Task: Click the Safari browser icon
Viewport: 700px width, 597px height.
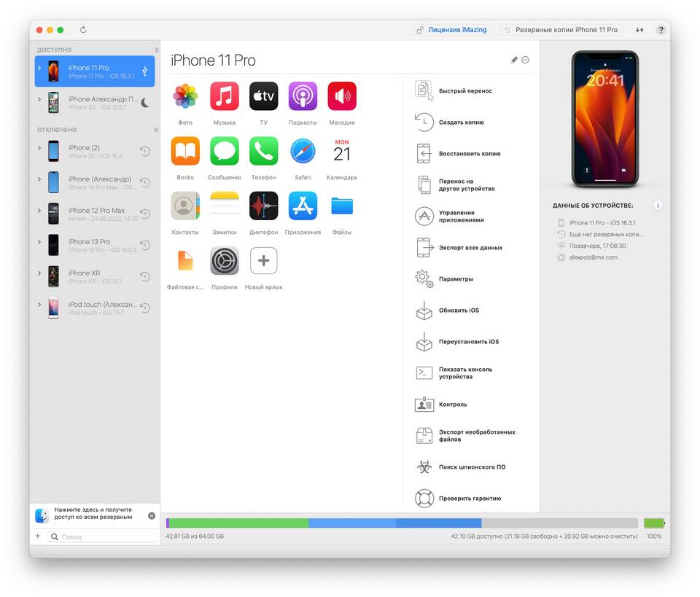Action: [303, 152]
